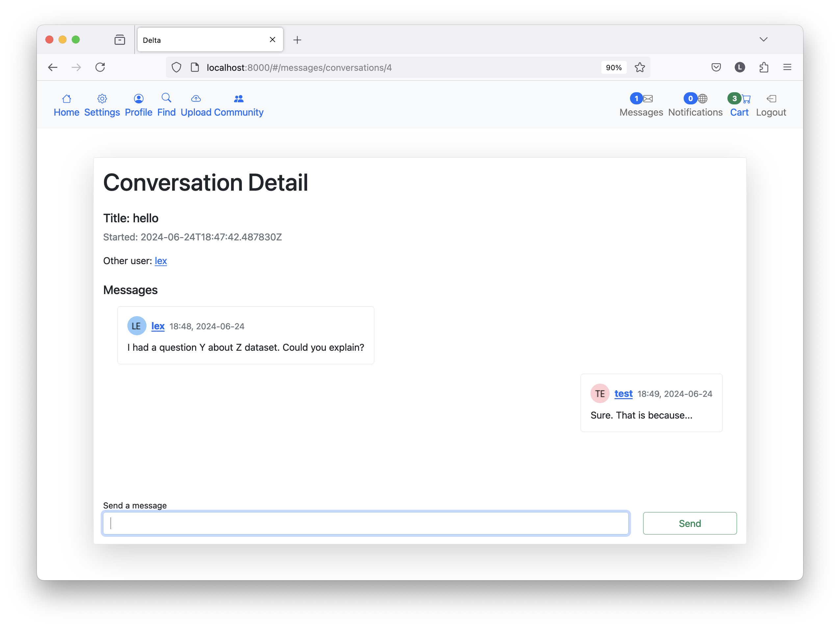The image size is (840, 629).
Task: Click timestamp 18:48, 2024-06-24
Action: tap(207, 326)
